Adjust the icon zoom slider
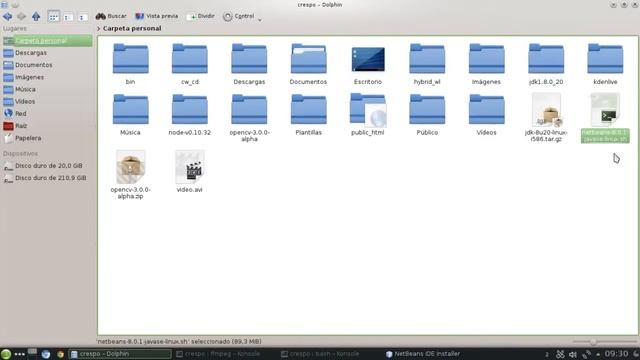640x360 pixels. [x=593, y=342]
